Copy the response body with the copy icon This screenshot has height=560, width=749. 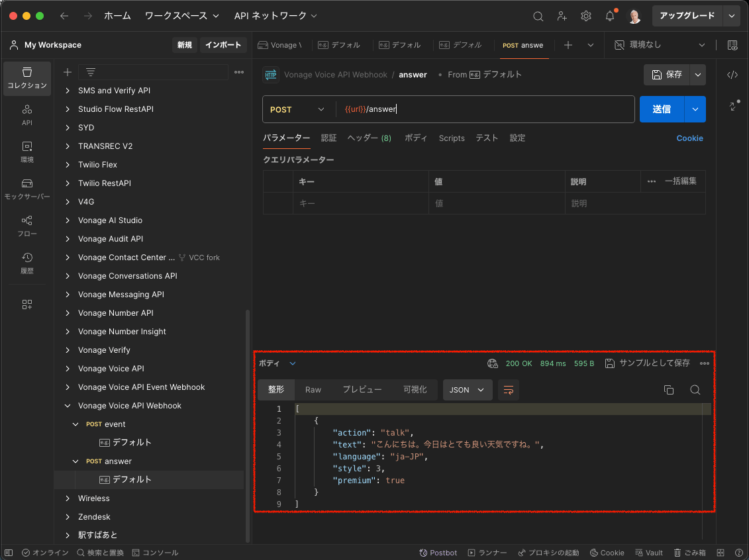coord(669,390)
